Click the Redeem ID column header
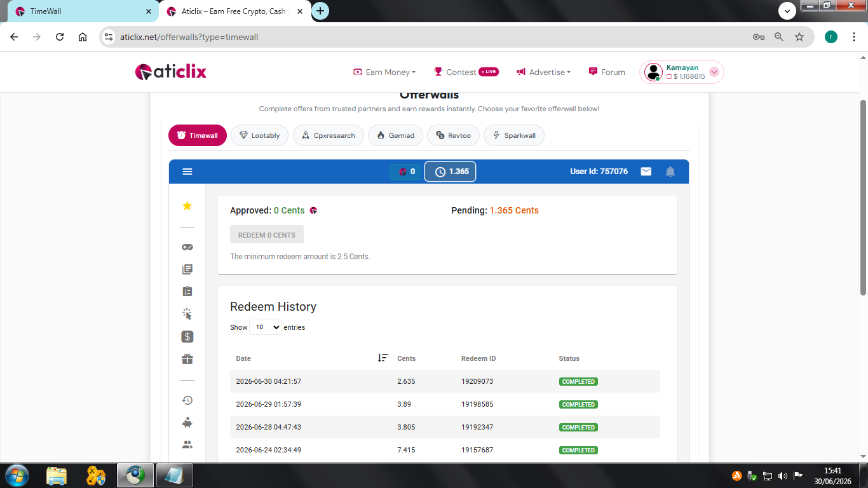The height and width of the screenshot is (488, 868). 478,358
